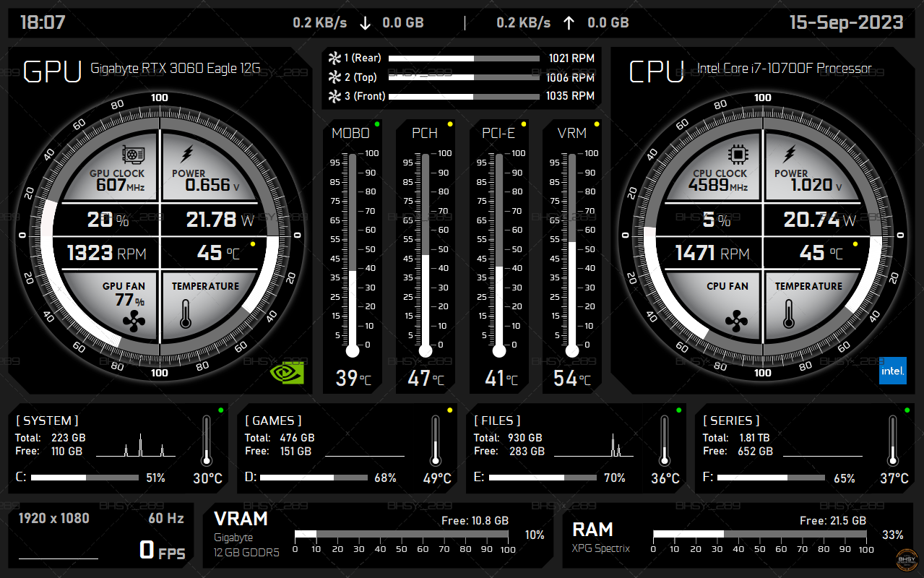The width and height of the screenshot is (924, 578).
Task: Click the Intel logo
Action: coord(892,371)
